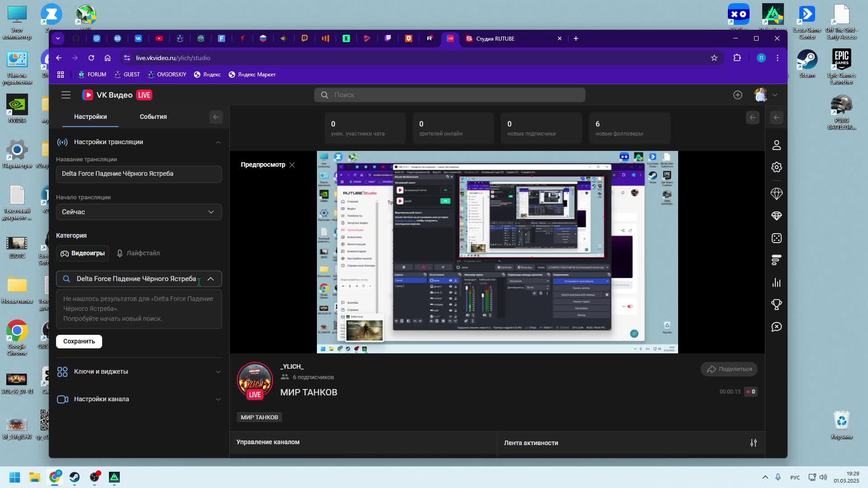Viewport: 868px width, 488px height.
Task: Open the viewers list icon in right sidebar
Action: click(776, 145)
